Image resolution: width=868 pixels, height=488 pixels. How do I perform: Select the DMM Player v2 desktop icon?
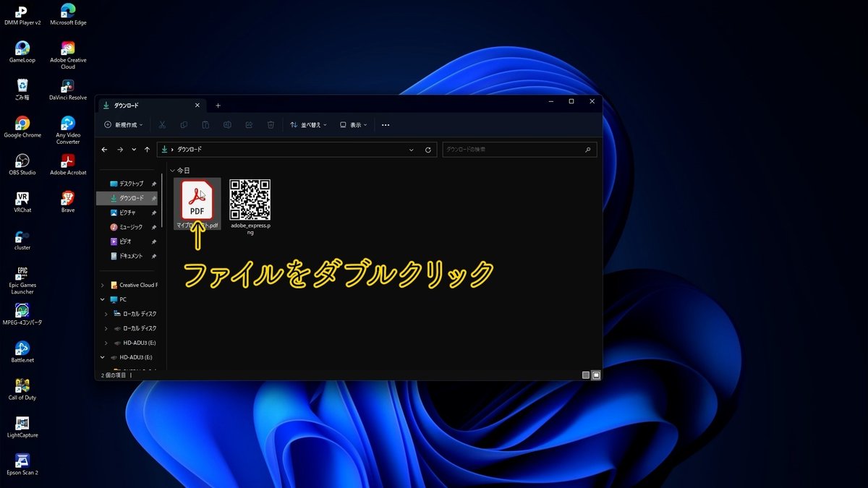[22, 14]
